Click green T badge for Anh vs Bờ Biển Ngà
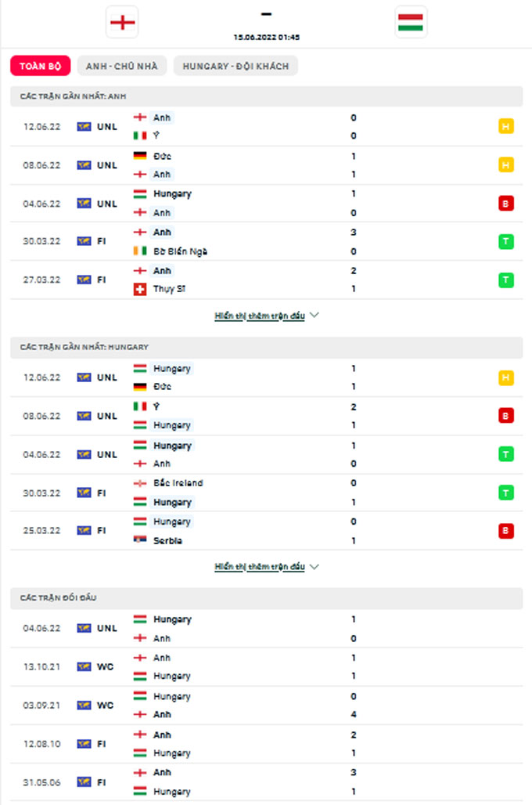 pos(505,242)
